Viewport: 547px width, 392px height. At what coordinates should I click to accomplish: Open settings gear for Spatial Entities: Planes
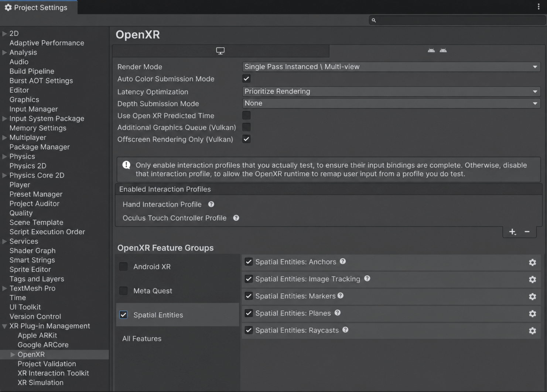[532, 313]
